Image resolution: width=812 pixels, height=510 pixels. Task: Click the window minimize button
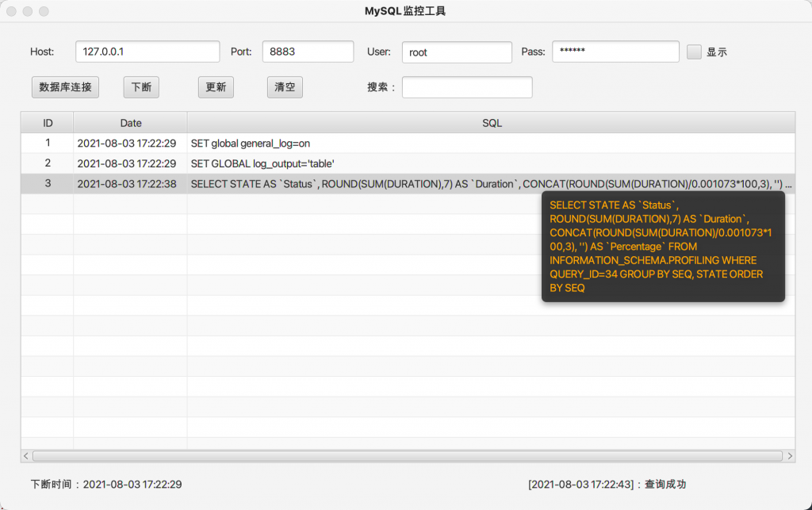click(28, 11)
